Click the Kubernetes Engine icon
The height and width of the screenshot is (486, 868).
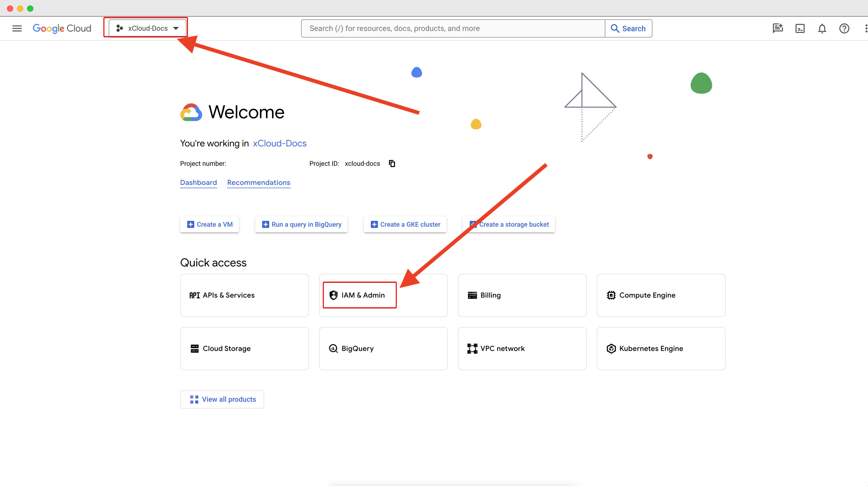[612, 348]
